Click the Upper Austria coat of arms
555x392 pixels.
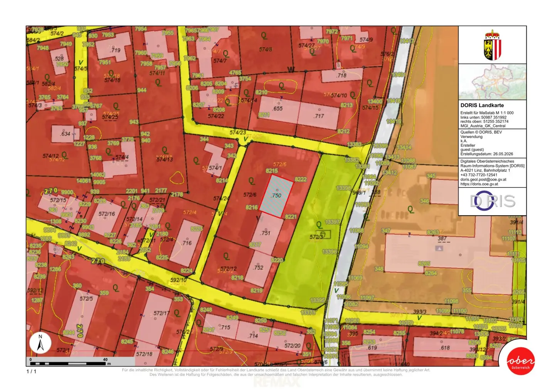pos(492,45)
